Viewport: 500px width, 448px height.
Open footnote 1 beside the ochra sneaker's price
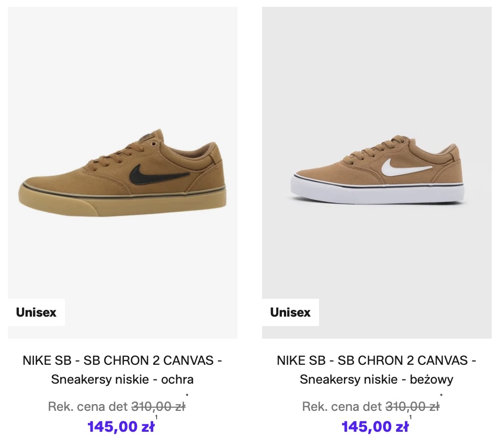(x=156, y=418)
